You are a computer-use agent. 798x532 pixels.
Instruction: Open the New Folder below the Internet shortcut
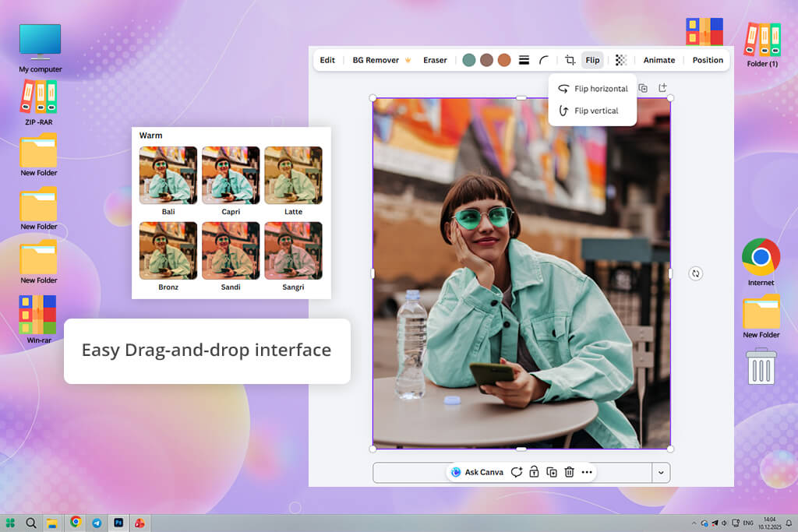(761, 316)
